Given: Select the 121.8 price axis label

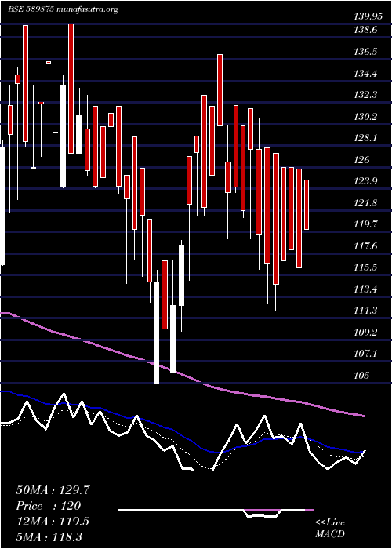Looking at the screenshot, I should pos(366,203).
